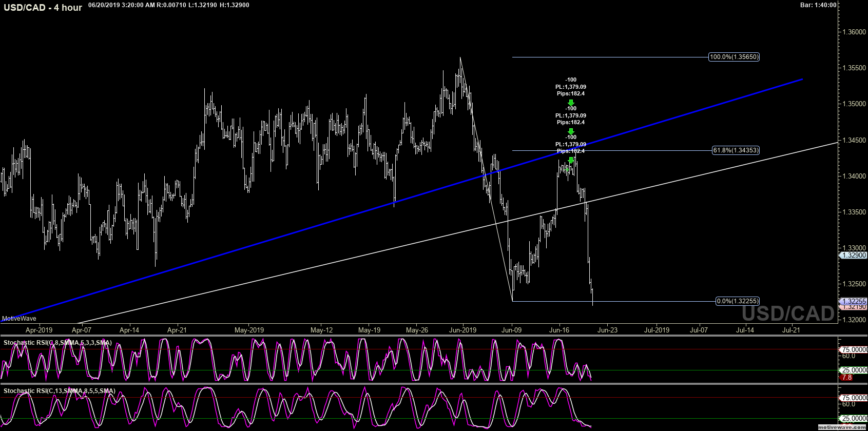Click the 1.35000 price axis label
Screen dimensions: 868x431
(x=854, y=104)
